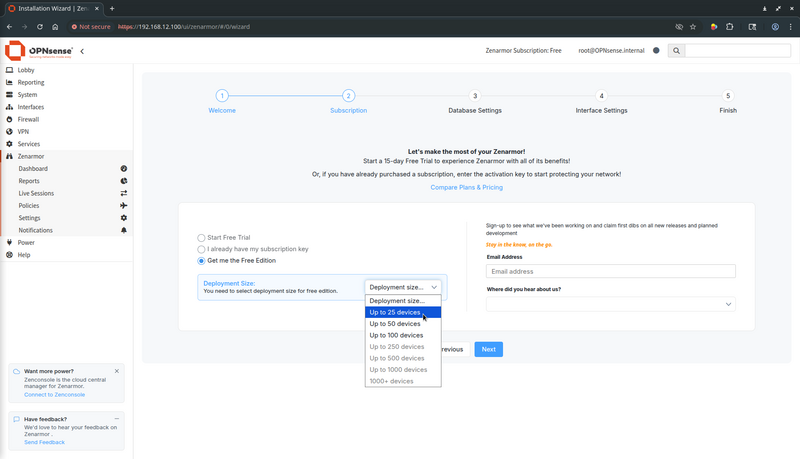Click the dark status circle near username
The image size is (800, 459).
pyautogui.click(x=656, y=50)
